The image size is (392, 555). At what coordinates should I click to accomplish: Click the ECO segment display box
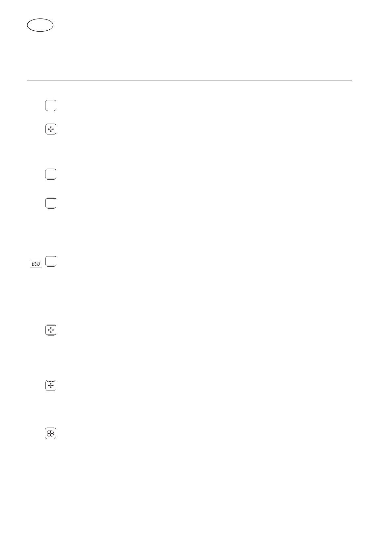[36, 264]
